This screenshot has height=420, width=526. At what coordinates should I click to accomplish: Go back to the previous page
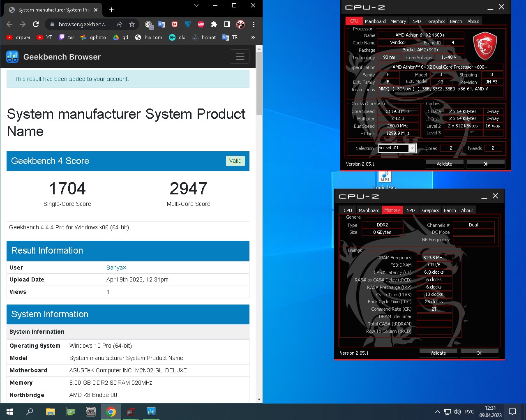tap(9, 24)
